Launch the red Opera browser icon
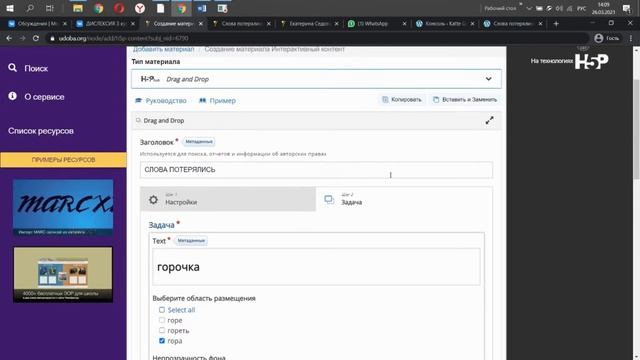Image resolution: width=640 pixels, height=360 pixels. (119, 8)
